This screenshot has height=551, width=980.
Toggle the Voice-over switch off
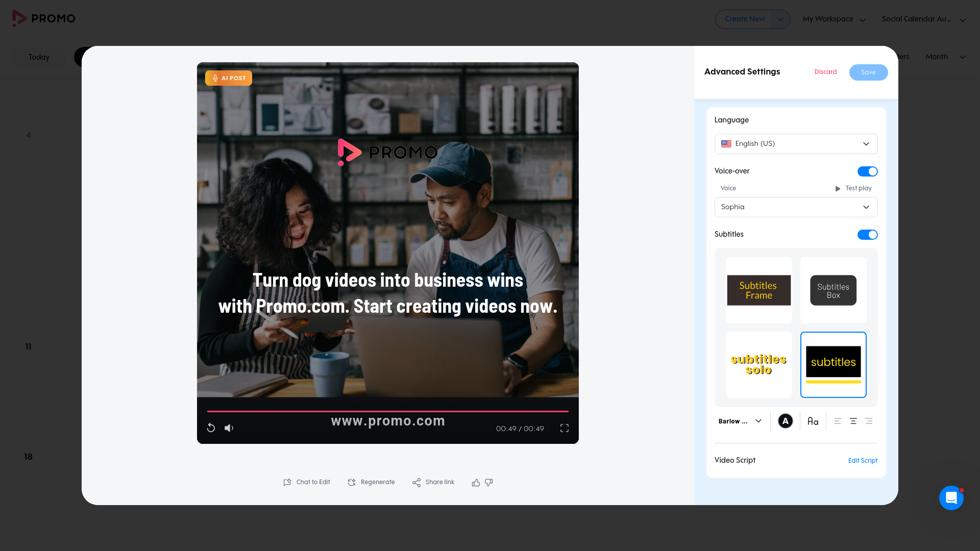[867, 171]
